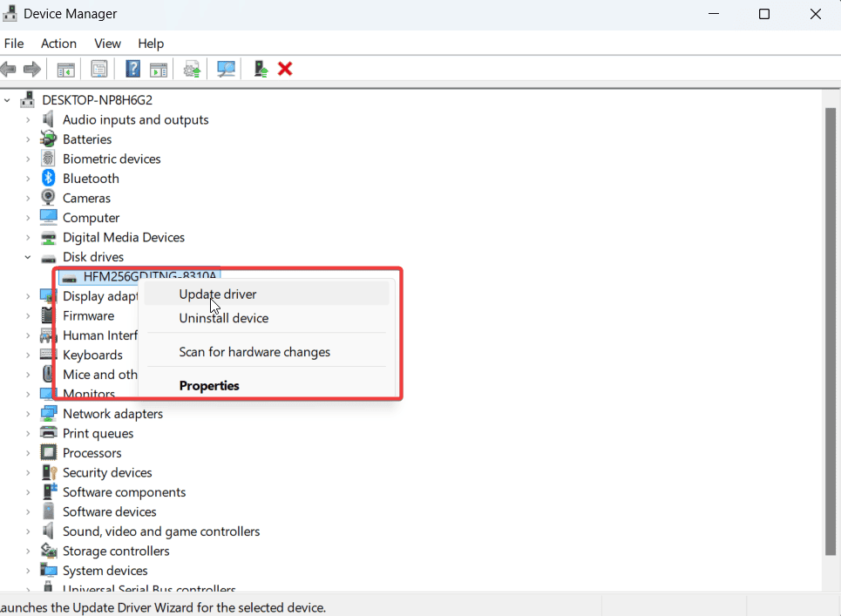This screenshot has height=616, width=841.
Task: Click the Storage controllers icon
Action: point(49,551)
